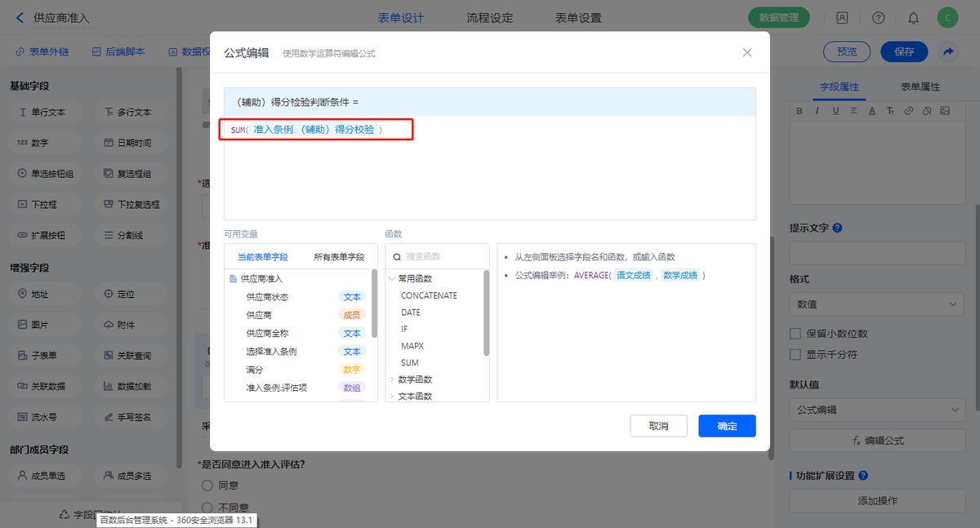Click the 添加操作 button
This screenshot has height=528, width=980.
pyautogui.click(x=876, y=500)
